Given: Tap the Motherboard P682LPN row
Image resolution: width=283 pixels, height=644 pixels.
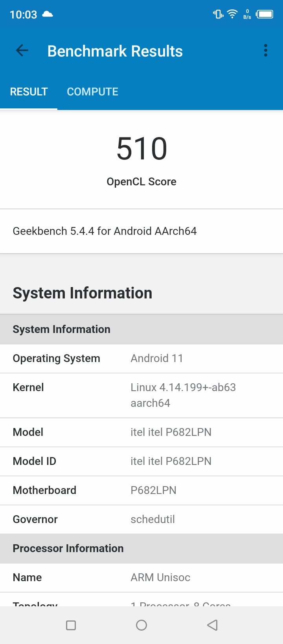Looking at the screenshot, I should [x=141, y=490].
